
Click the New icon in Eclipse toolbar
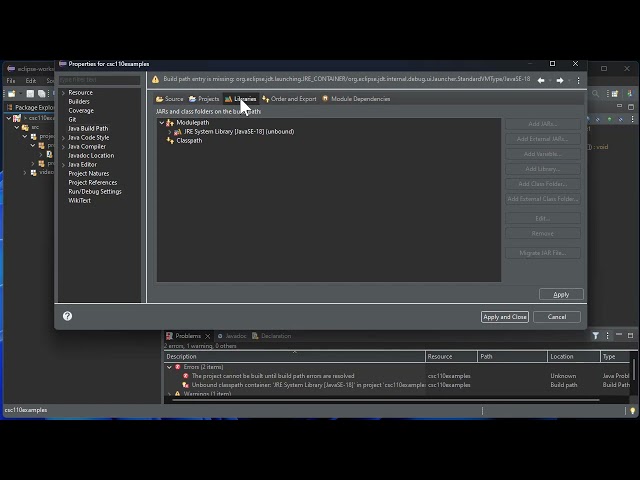coord(11,94)
